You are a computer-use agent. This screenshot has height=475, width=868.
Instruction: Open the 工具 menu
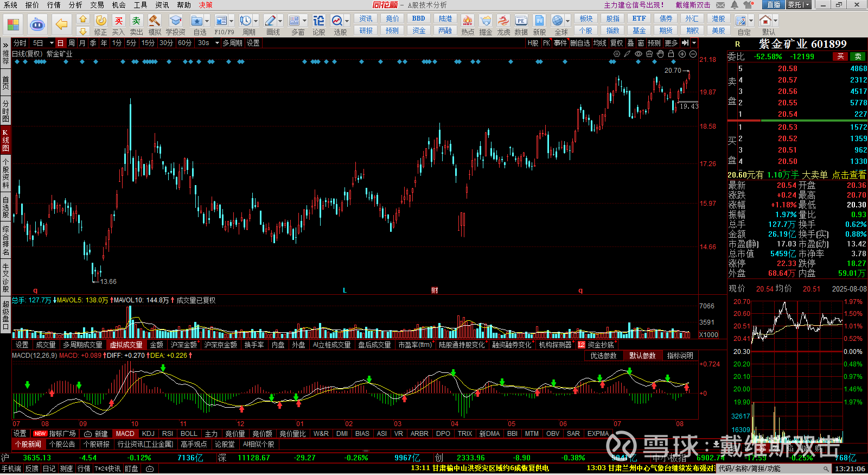tap(141, 5)
